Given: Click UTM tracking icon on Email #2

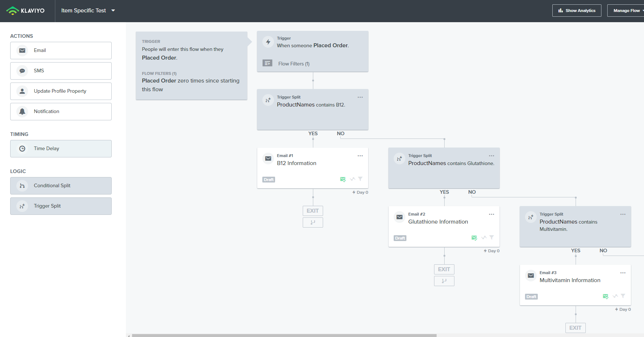Looking at the screenshot, I should (x=484, y=237).
